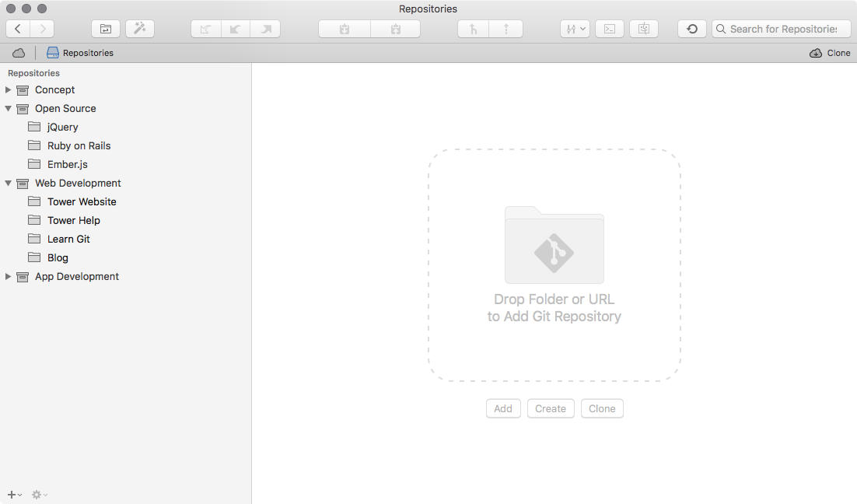Navigate back using the back arrow
The image size is (857, 504).
(x=17, y=28)
